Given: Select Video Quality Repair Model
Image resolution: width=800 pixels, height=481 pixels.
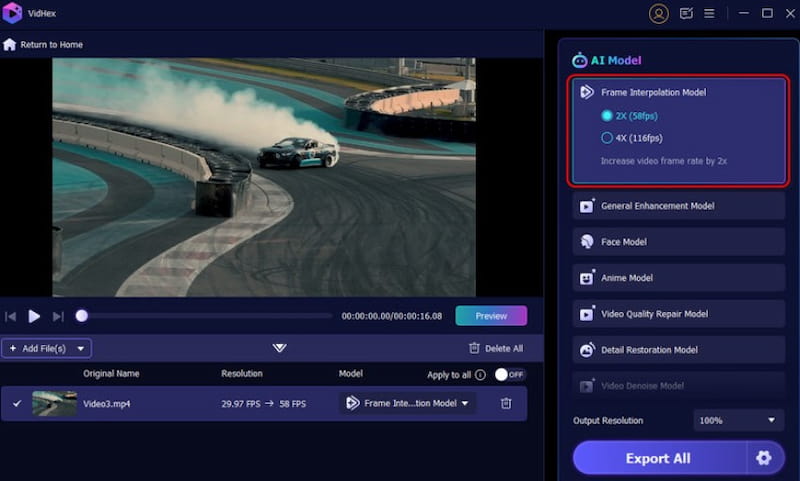Looking at the screenshot, I should tap(679, 314).
